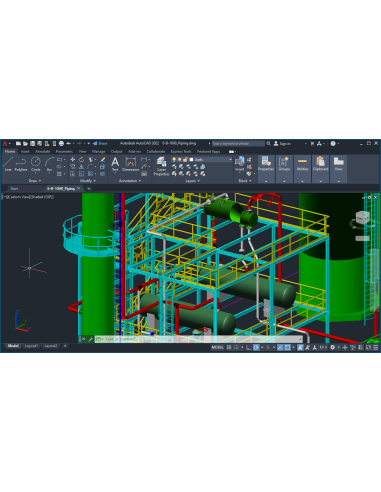Click the Redo arrow icon
381x492 pixels.
tap(79, 144)
